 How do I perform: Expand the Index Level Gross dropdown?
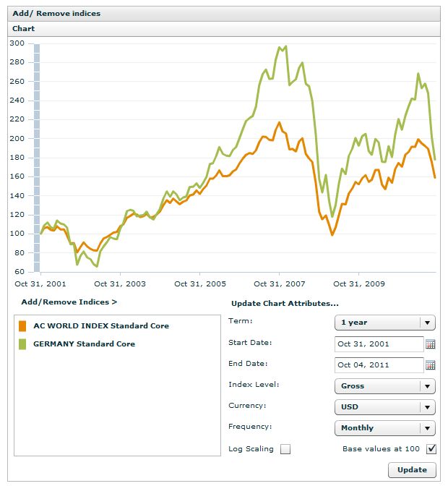385,386
